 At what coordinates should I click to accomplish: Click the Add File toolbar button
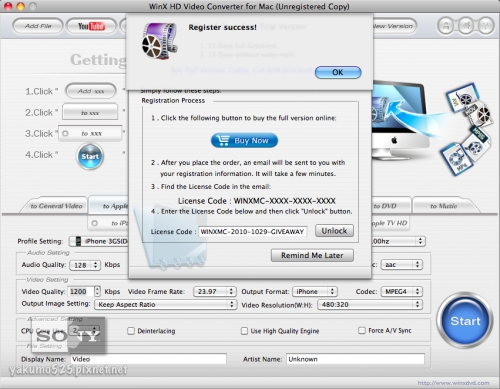pyautogui.click(x=38, y=26)
